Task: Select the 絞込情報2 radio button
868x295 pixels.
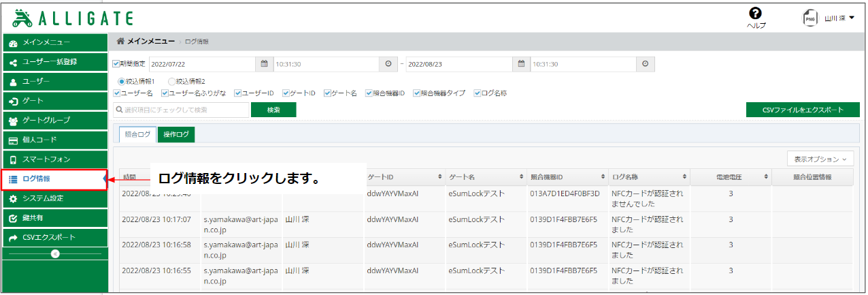Action: click(171, 81)
